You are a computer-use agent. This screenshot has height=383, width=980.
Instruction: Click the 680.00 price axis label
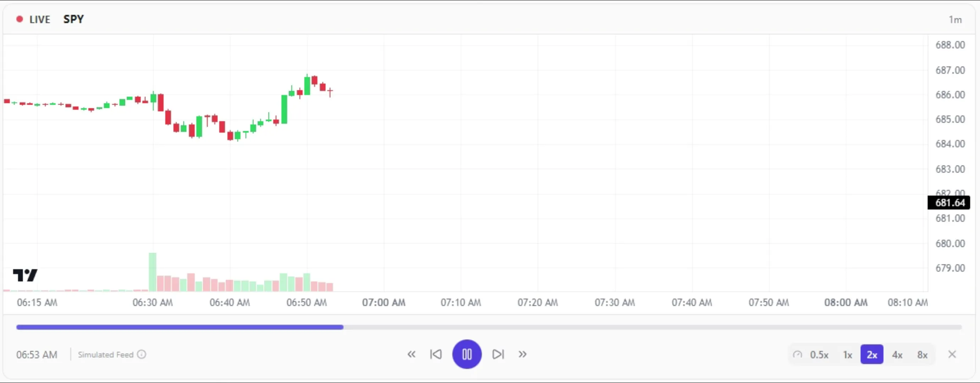pyautogui.click(x=950, y=243)
